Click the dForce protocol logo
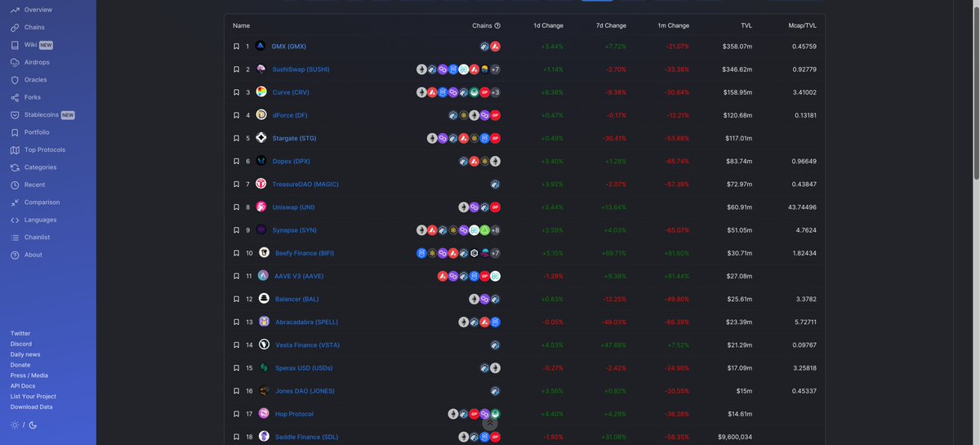Viewport: 980px width, 445px height. [x=261, y=115]
